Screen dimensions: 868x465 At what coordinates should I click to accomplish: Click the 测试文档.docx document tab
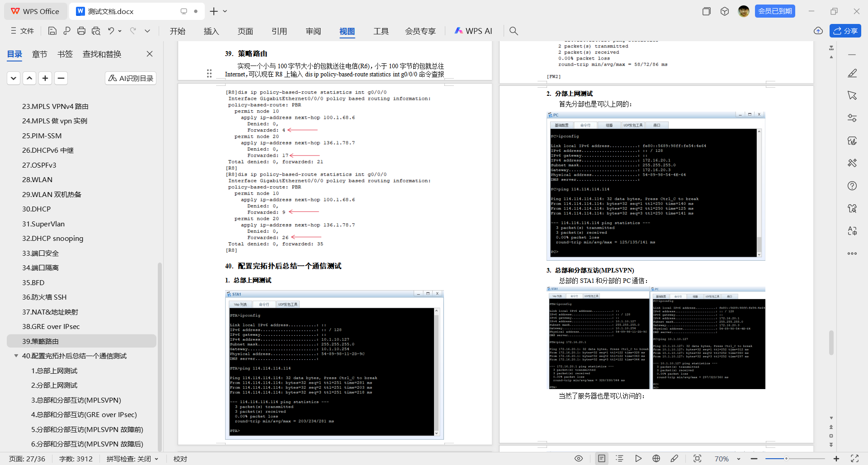coord(137,11)
